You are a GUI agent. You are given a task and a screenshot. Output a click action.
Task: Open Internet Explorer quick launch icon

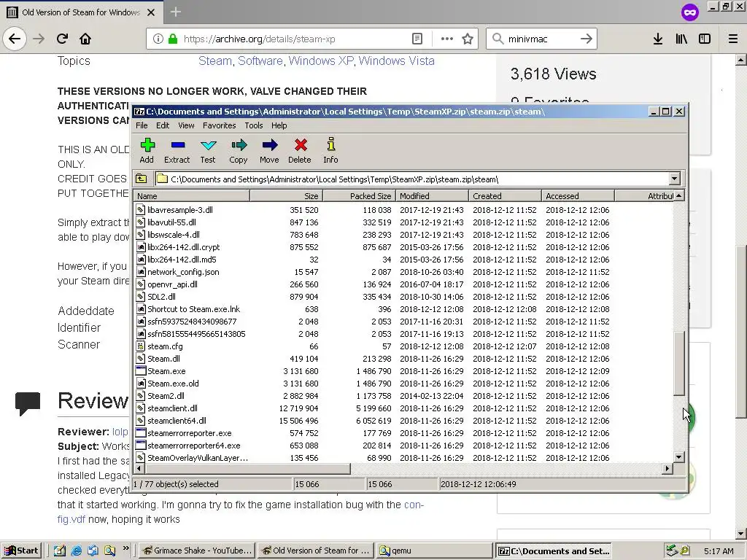pos(76,551)
